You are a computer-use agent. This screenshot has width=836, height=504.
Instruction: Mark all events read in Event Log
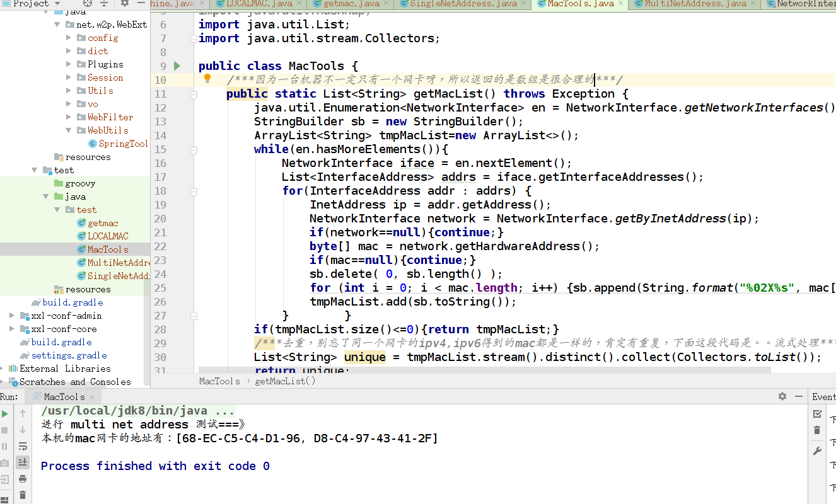(817, 414)
